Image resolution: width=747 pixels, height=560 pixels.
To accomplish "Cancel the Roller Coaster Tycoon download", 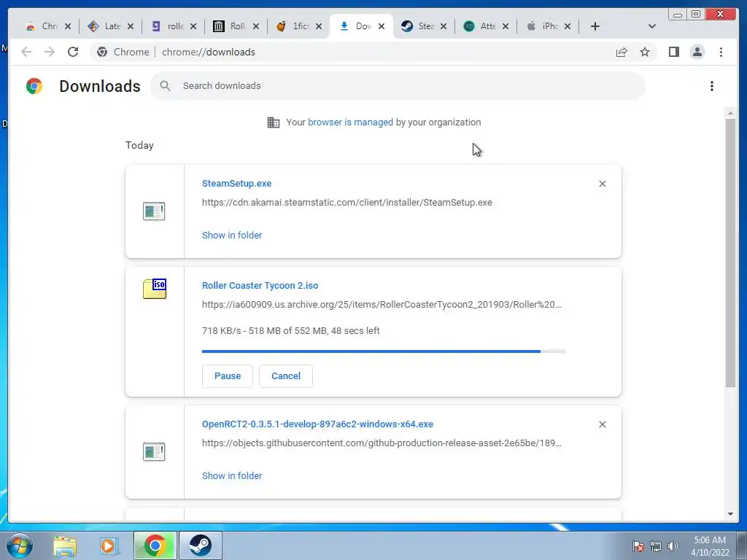I will click(x=286, y=376).
